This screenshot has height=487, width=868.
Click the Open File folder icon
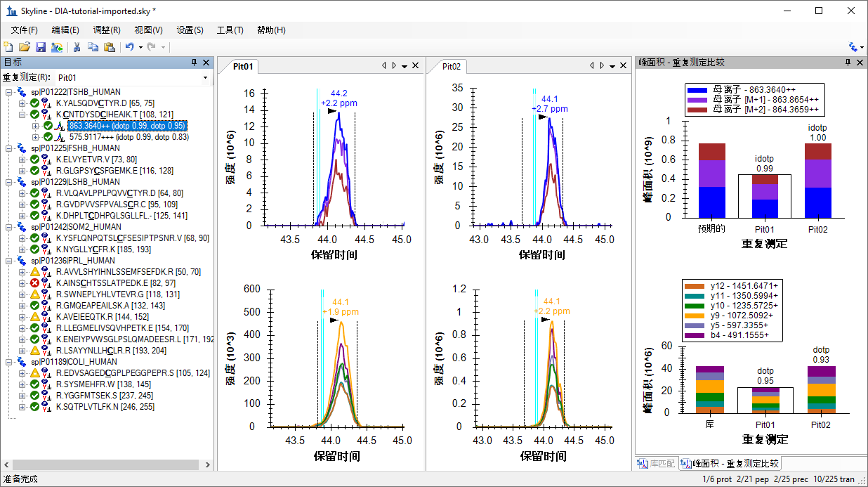(x=24, y=47)
